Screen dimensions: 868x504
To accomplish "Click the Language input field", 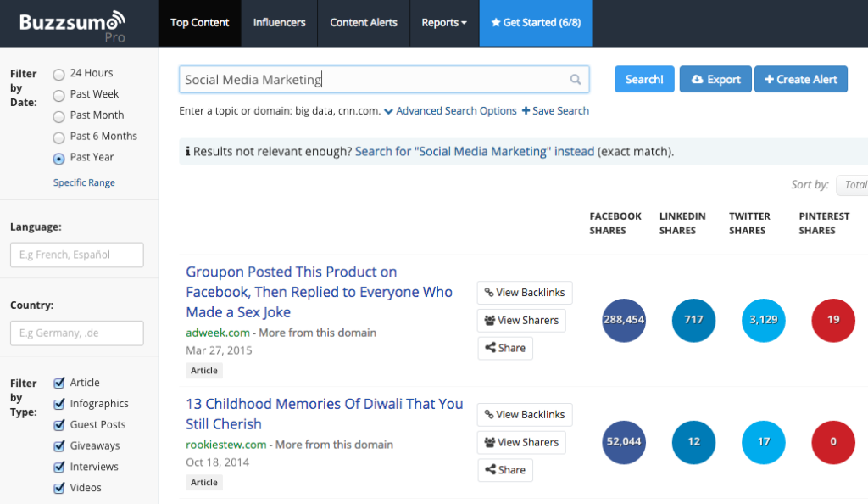I will tap(76, 255).
